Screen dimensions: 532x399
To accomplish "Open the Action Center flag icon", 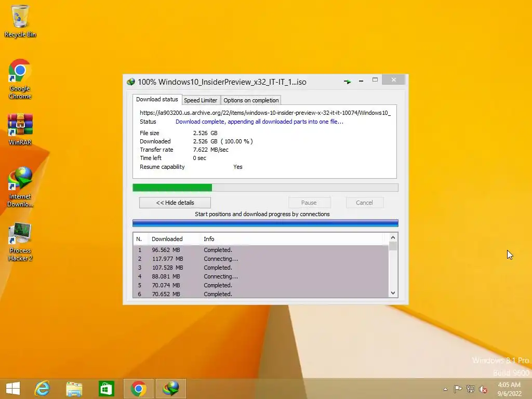I will [x=458, y=389].
